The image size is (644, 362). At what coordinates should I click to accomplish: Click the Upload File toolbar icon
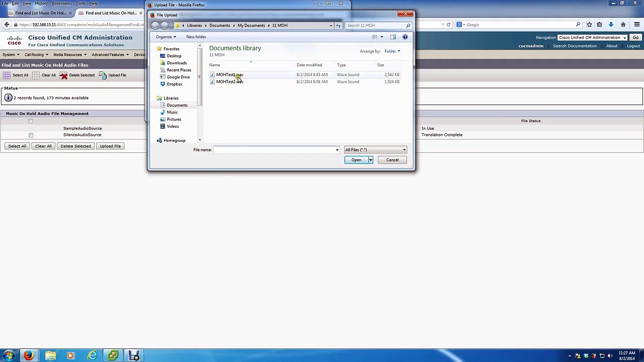click(x=103, y=75)
